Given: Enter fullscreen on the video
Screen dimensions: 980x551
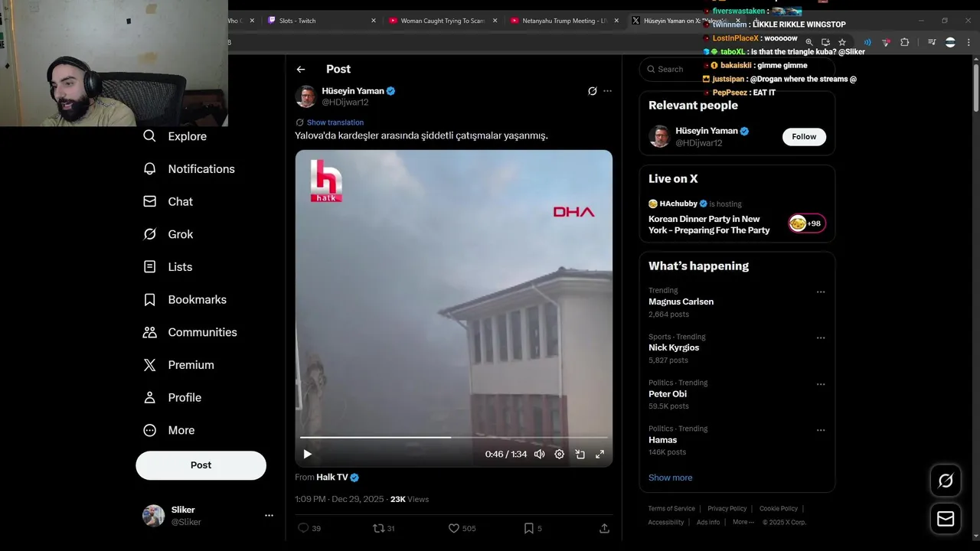Looking at the screenshot, I should (599, 454).
